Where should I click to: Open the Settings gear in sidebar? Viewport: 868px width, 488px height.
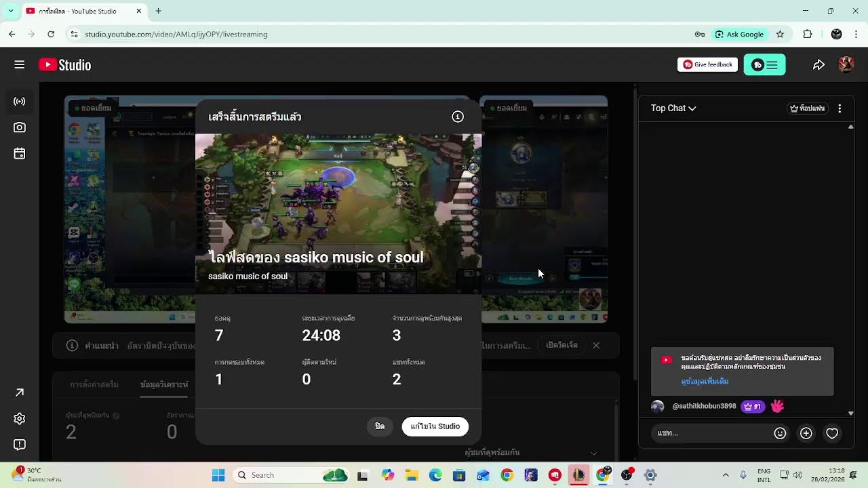20,419
